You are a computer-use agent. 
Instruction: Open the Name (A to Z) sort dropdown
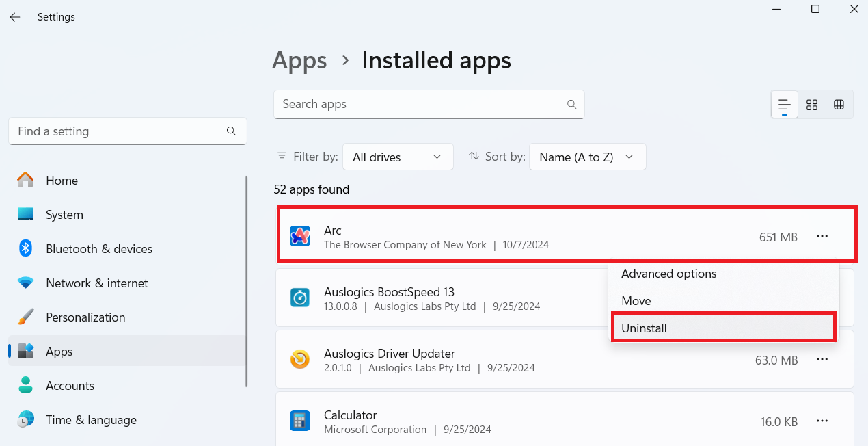(x=588, y=157)
